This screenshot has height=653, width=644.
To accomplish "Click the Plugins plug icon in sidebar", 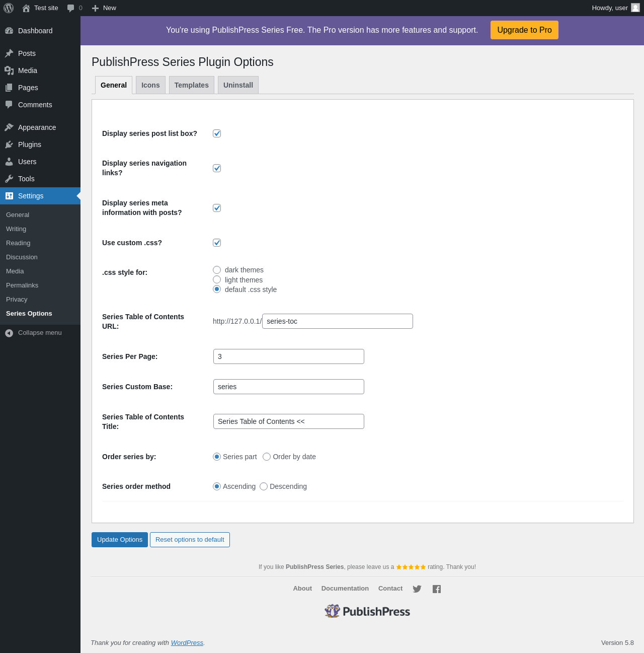I will 9,144.
